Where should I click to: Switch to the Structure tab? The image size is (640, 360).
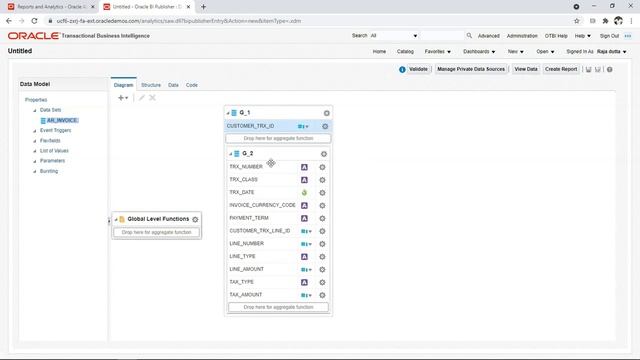(151, 85)
